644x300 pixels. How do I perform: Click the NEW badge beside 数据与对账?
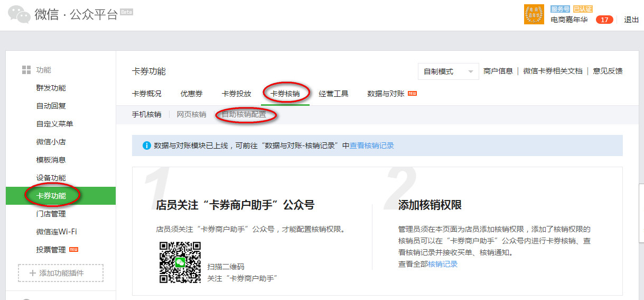[412, 94]
